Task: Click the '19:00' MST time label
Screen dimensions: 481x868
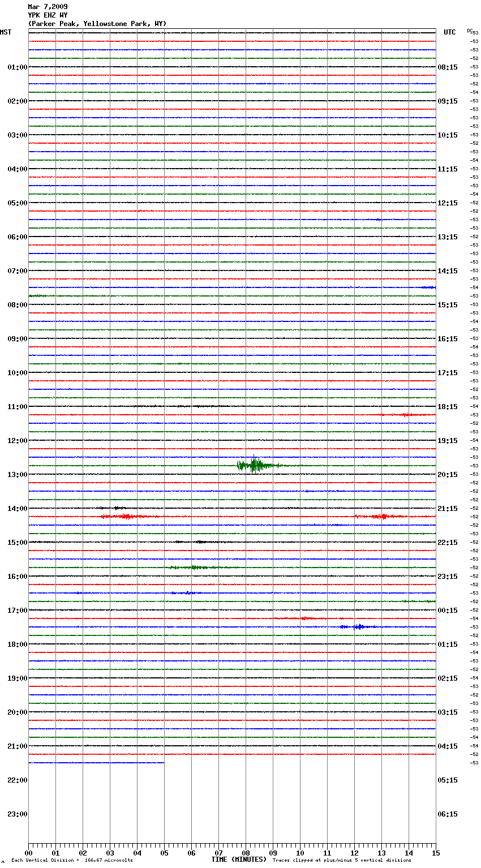Action: tap(18, 678)
